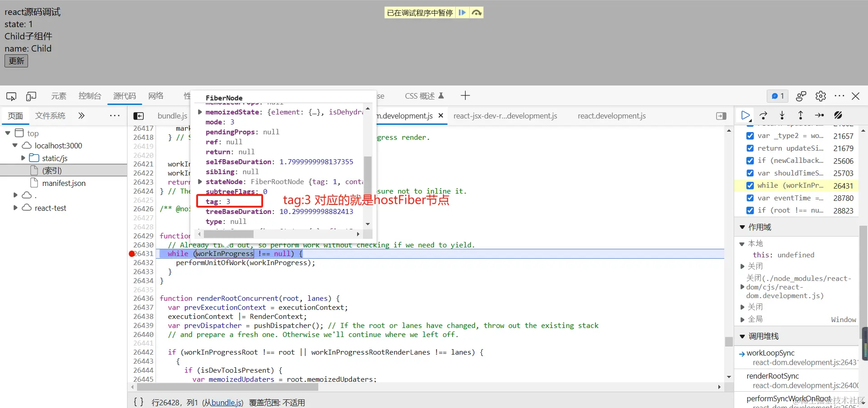Step over next function call
Screen dimensions: 868x408
click(x=764, y=115)
